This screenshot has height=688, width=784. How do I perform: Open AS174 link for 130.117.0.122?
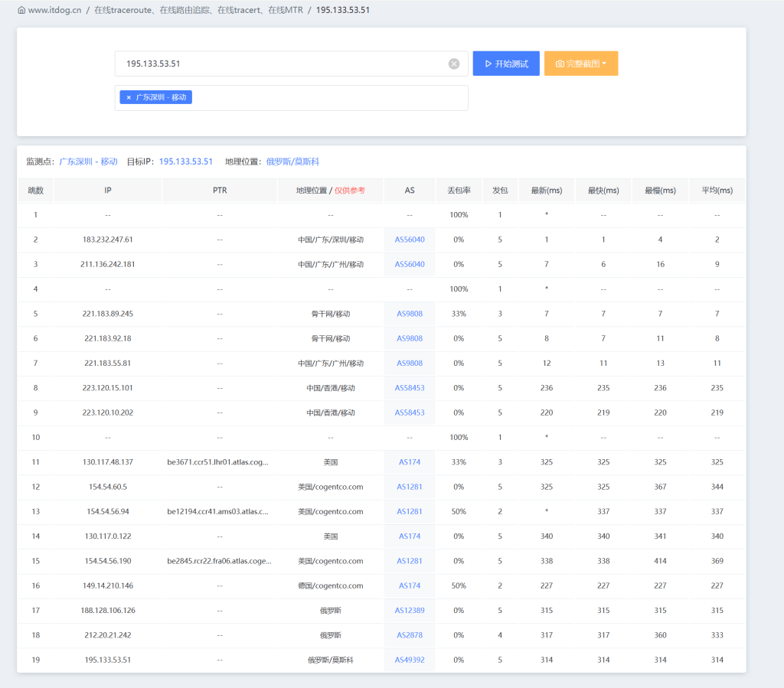click(410, 536)
